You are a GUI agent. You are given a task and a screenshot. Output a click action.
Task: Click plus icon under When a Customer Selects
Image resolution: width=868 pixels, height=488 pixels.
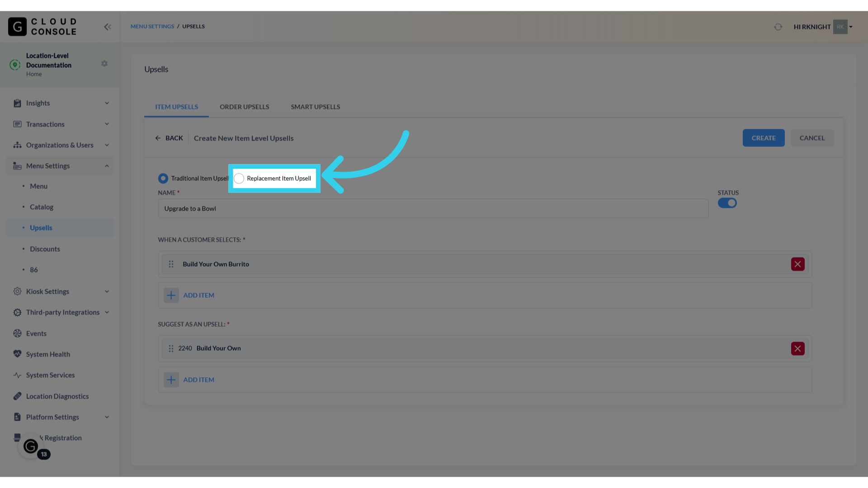[171, 296]
